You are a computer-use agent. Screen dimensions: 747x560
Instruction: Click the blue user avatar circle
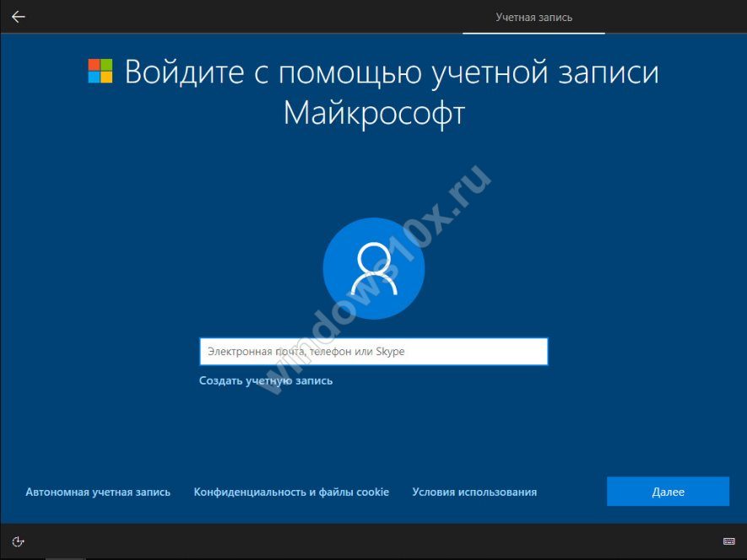point(373,269)
